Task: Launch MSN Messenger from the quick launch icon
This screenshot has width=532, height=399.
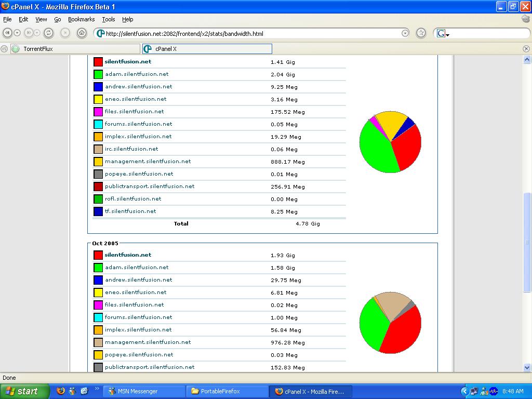Action: point(72,391)
